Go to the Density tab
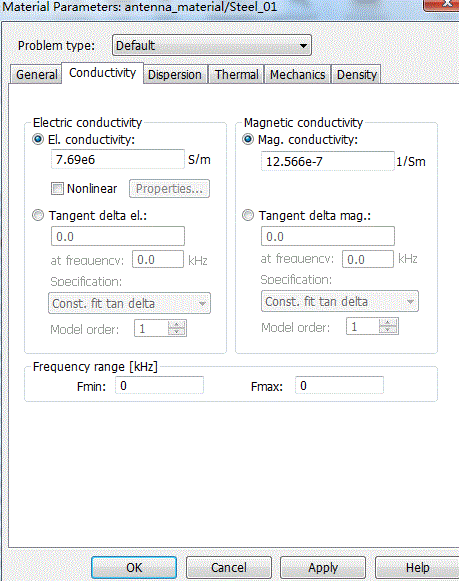 pos(356,74)
